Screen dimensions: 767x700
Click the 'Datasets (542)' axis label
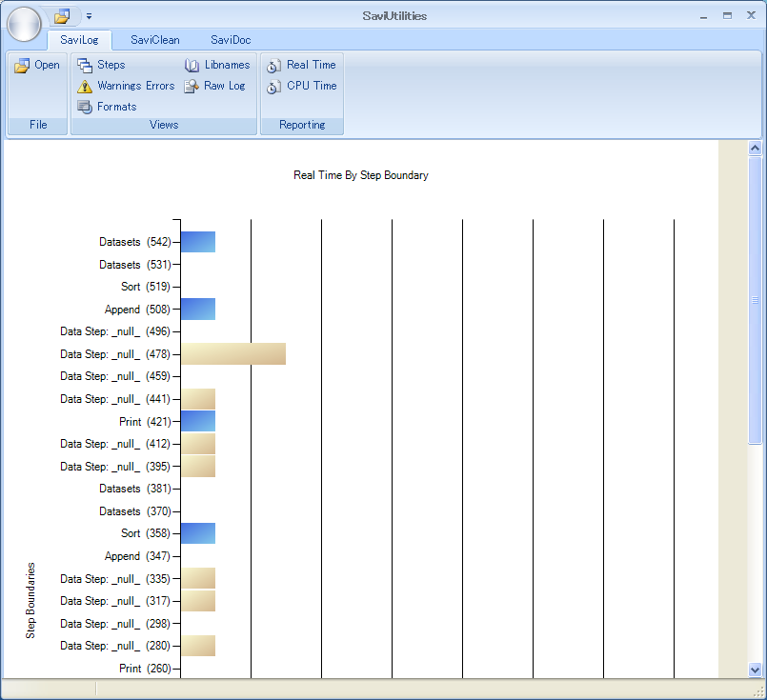click(135, 242)
